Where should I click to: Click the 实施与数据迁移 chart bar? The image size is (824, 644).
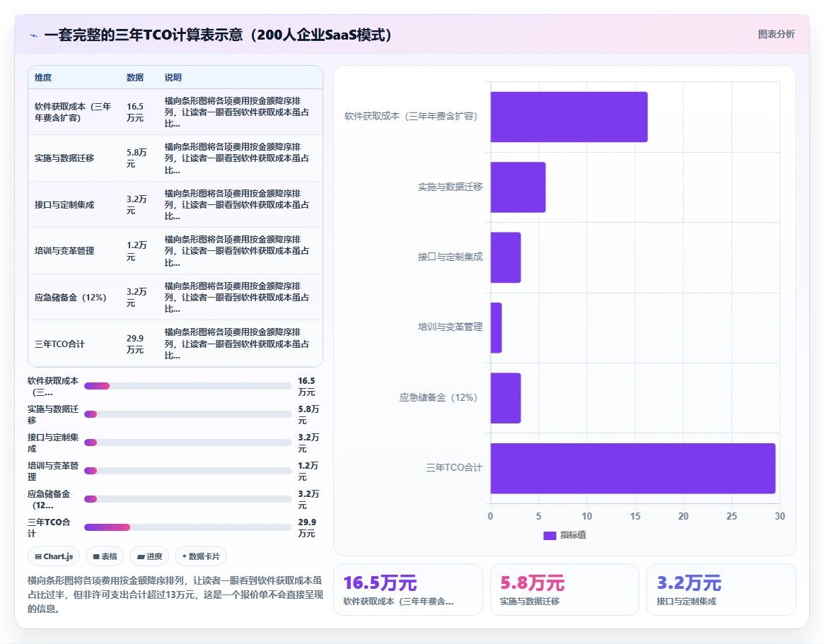(518, 187)
